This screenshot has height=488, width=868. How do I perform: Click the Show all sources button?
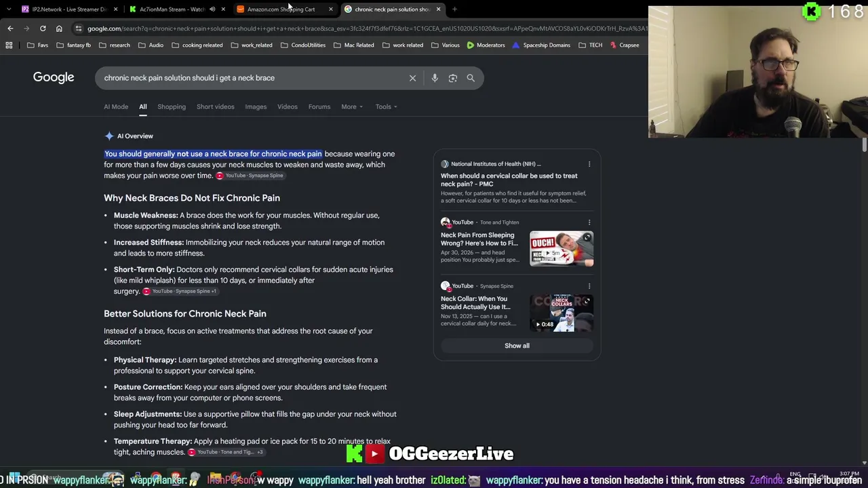tap(517, 346)
